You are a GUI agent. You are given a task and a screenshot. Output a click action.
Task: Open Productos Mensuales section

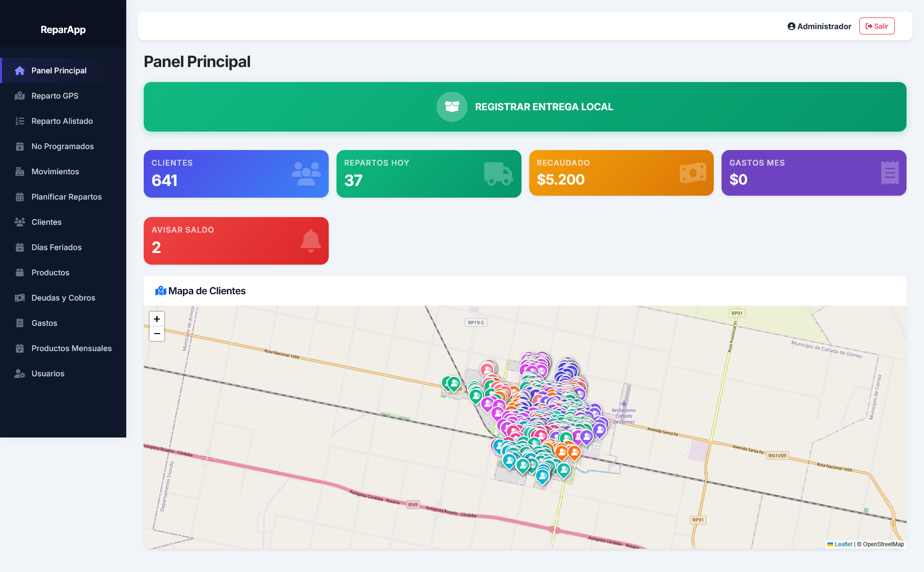click(63, 348)
